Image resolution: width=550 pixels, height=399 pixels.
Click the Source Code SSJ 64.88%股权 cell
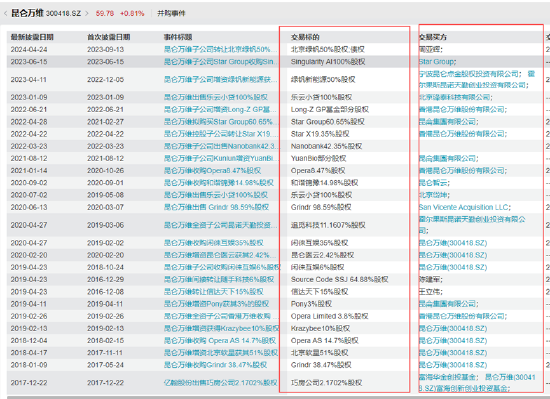click(340, 279)
